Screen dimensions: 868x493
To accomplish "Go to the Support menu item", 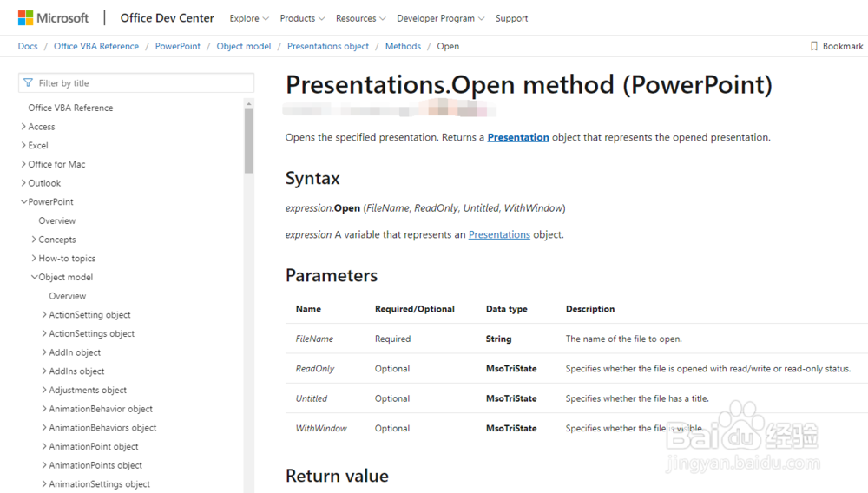I will click(x=511, y=18).
